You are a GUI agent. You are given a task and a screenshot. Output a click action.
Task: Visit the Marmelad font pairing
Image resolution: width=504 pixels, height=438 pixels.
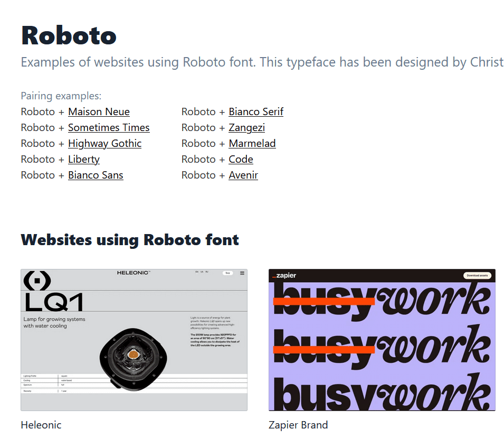[x=252, y=144]
